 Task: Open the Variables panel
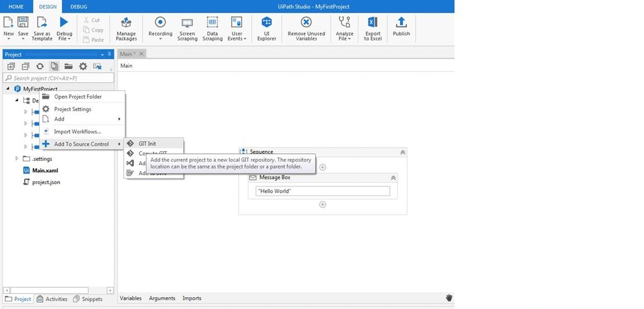[x=130, y=298]
